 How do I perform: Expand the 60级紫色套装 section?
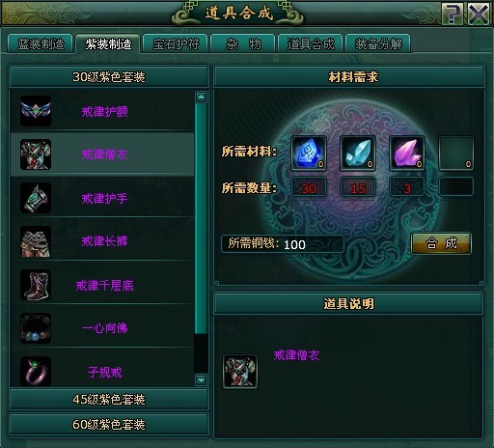click(x=109, y=425)
